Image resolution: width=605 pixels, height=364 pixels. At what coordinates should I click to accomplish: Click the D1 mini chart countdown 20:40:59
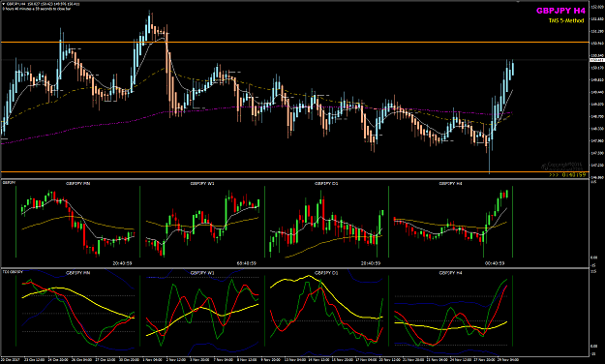(371, 263)
